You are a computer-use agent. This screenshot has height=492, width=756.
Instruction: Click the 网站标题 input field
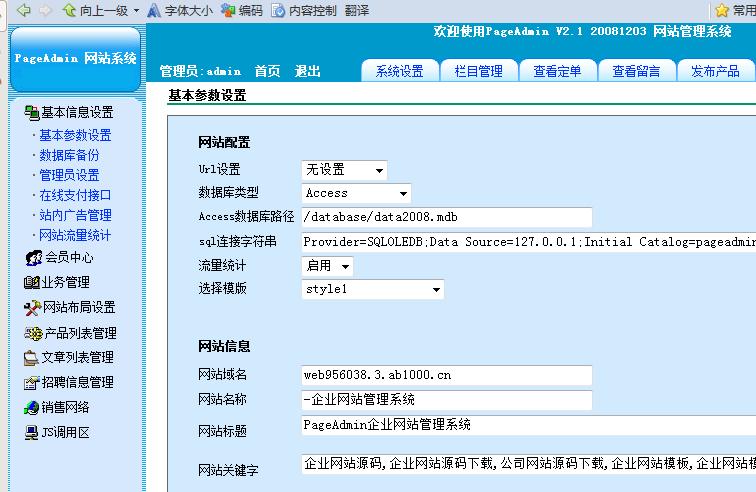528,425
